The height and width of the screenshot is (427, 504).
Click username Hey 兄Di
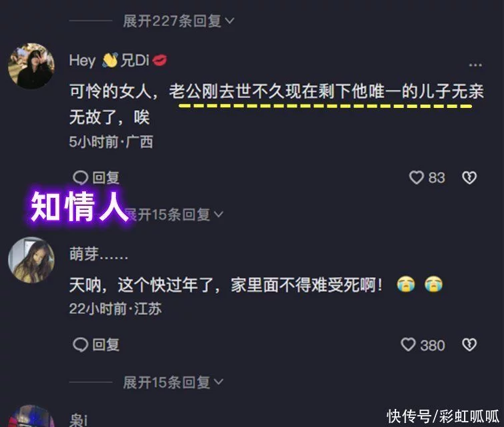point(118,61)
